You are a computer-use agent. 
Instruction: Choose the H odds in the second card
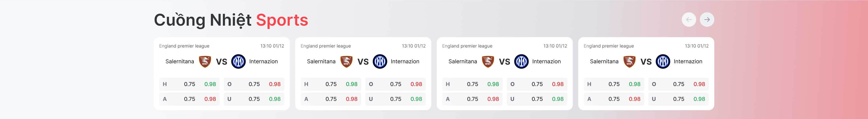coord(330,84)
